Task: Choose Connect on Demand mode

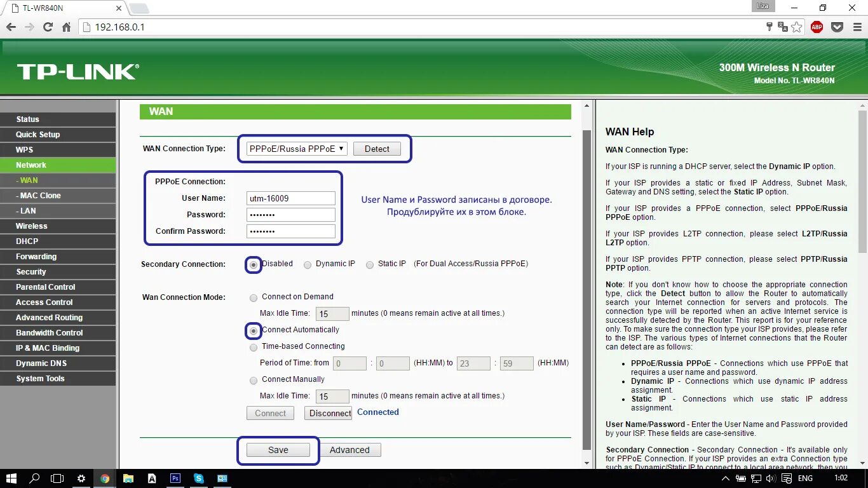Action: [x=254, y=297]
